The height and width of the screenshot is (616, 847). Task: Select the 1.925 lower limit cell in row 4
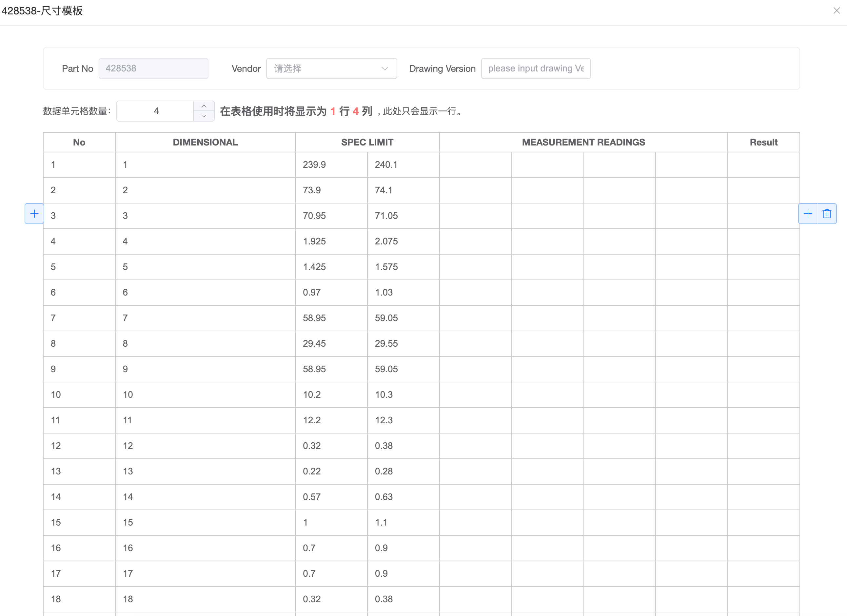[x=331, y=241]
